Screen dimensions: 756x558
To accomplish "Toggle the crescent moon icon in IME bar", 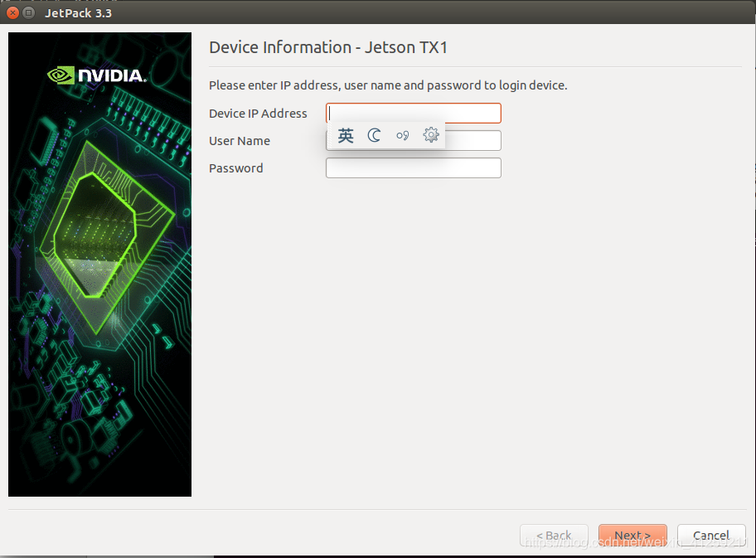I will click(374, 135).
